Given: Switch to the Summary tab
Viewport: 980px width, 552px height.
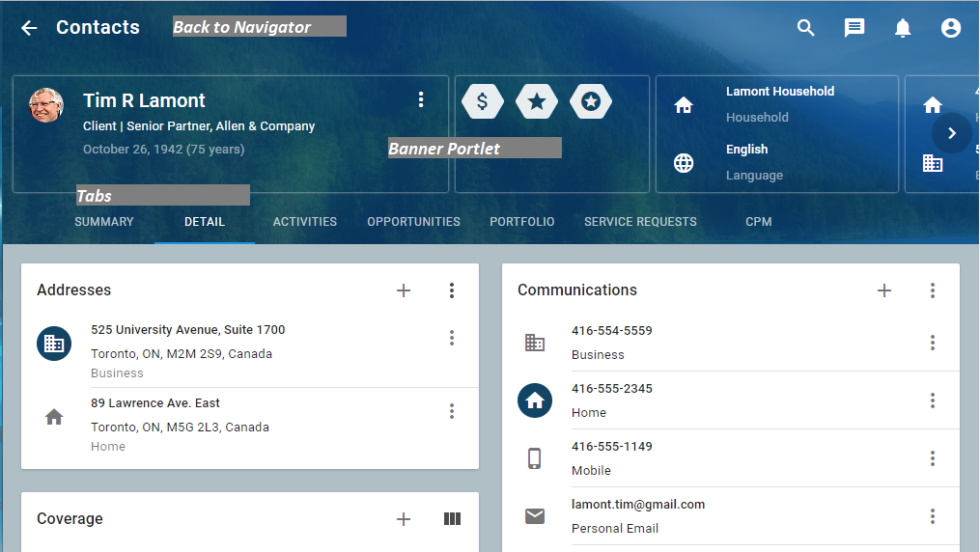Looking at the screenshot, I should (104, 222).
